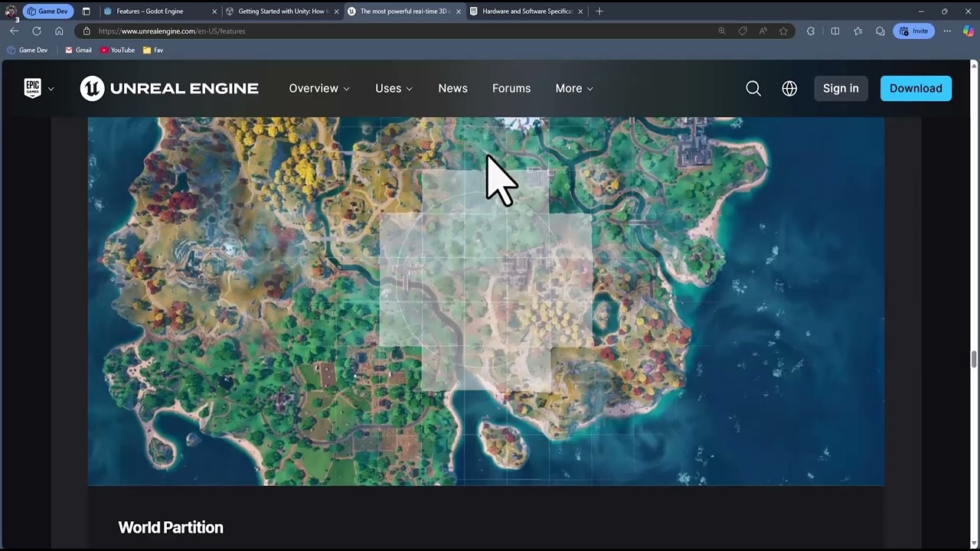Open the tab actions menu icon

(86, 11)
